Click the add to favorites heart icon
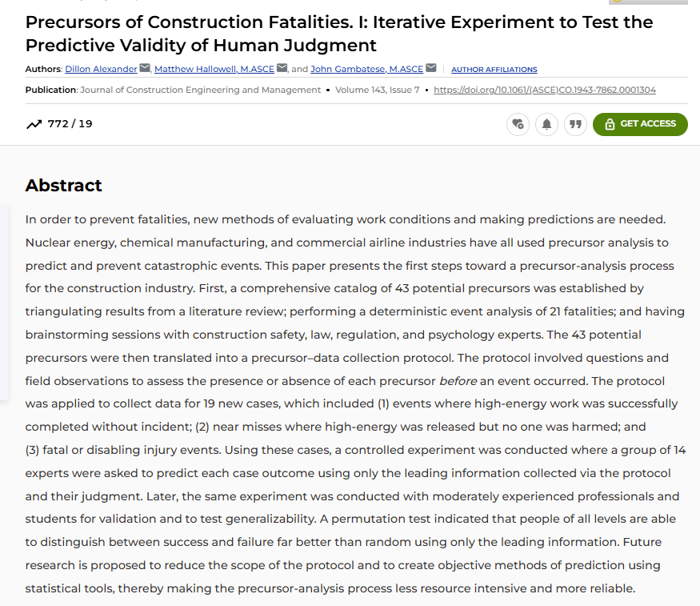Screen dimensions: 700x606 point(518,124)
